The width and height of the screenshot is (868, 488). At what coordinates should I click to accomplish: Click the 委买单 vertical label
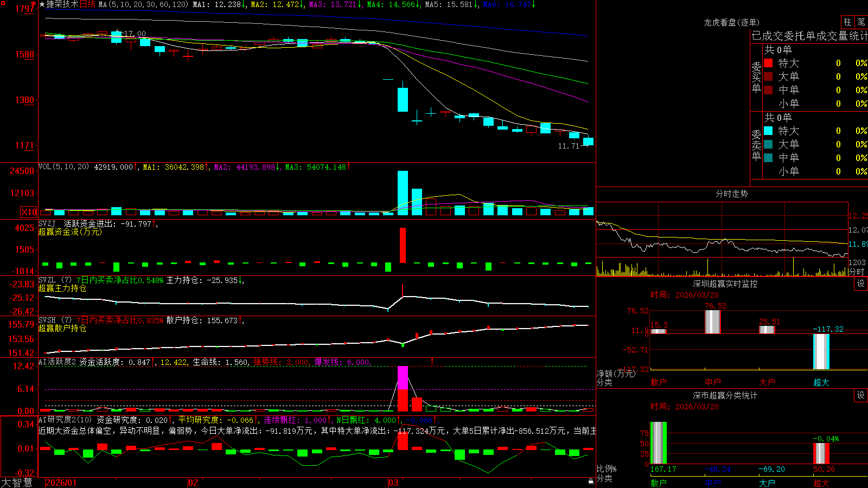[756, 77]
